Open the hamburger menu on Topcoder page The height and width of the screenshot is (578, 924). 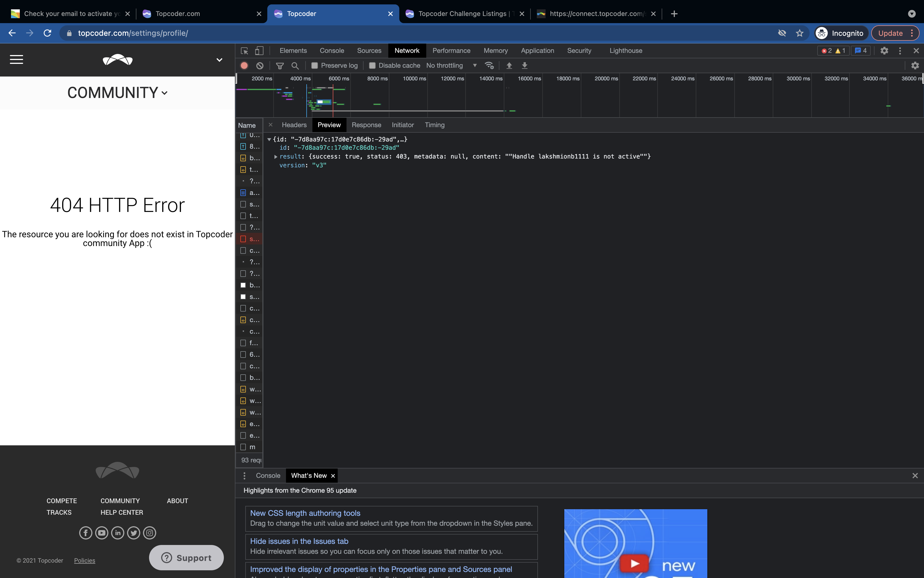click(x=16, y=60)
